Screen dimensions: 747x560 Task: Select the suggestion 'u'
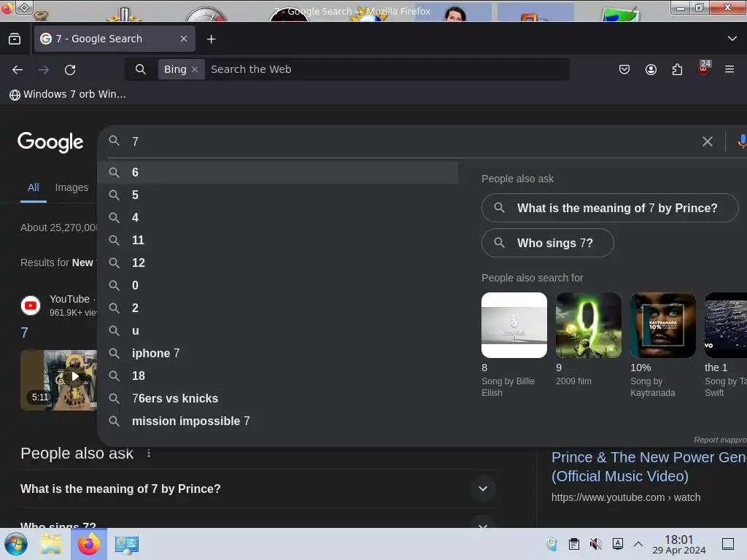click(278, 330)
